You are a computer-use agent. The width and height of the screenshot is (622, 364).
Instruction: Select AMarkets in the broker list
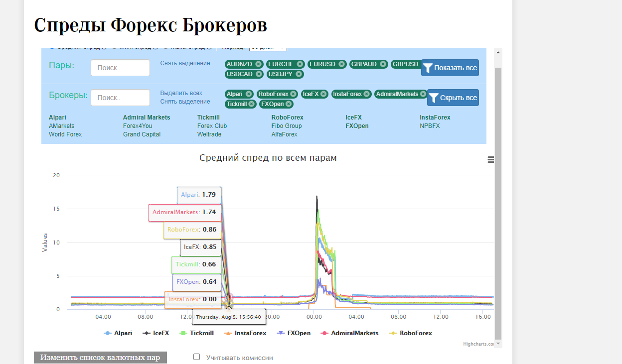tap(61, 126)
